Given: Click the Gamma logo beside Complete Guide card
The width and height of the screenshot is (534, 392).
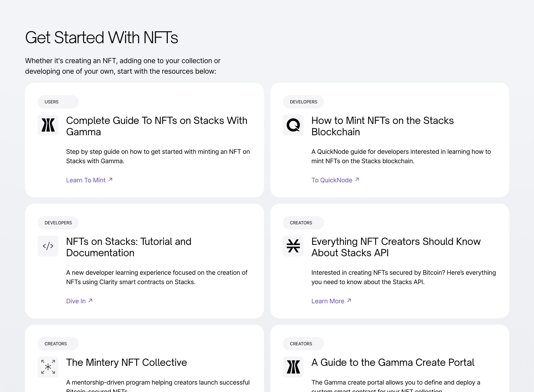Looking at the screenshot, I should (x=48, y=125).
